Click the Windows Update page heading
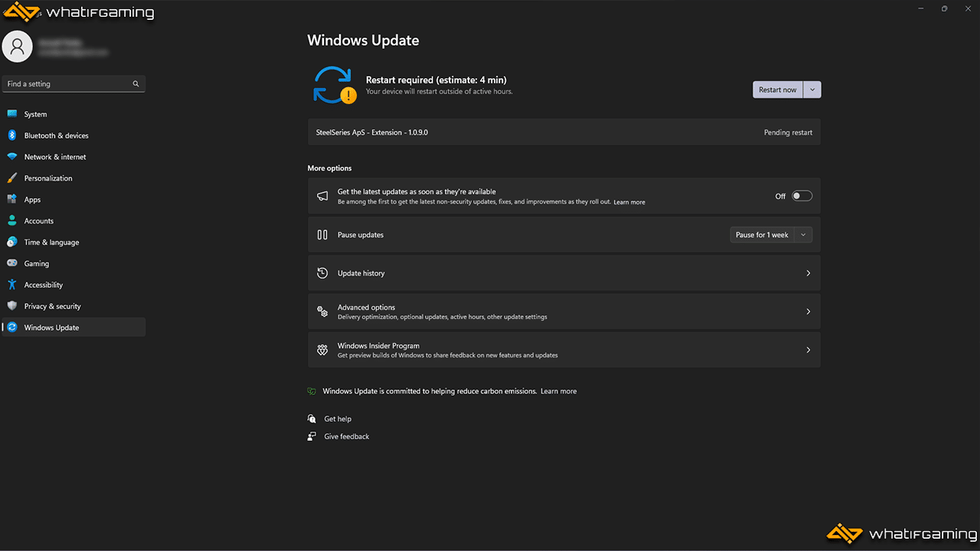980x551 pixels. click(363, 41)
